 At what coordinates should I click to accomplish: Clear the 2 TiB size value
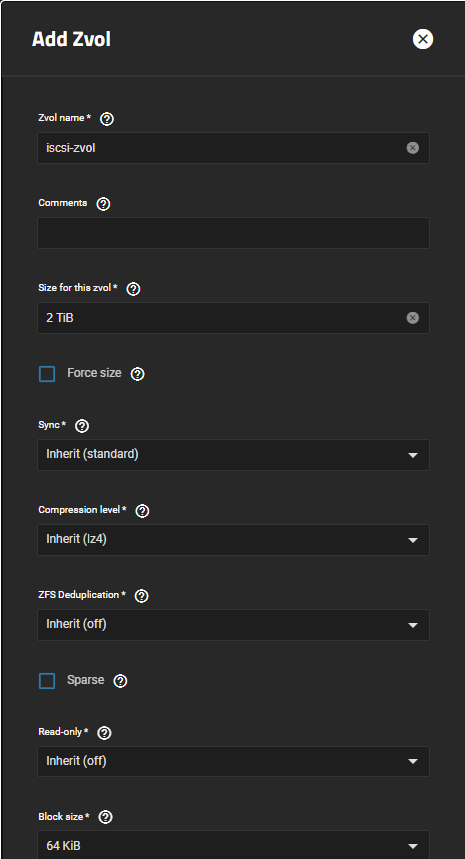click(412, 318)
